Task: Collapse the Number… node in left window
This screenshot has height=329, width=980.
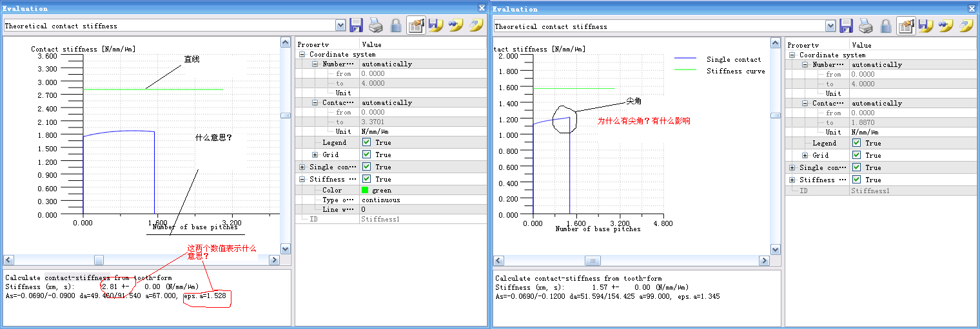Action: coord(315,64)
